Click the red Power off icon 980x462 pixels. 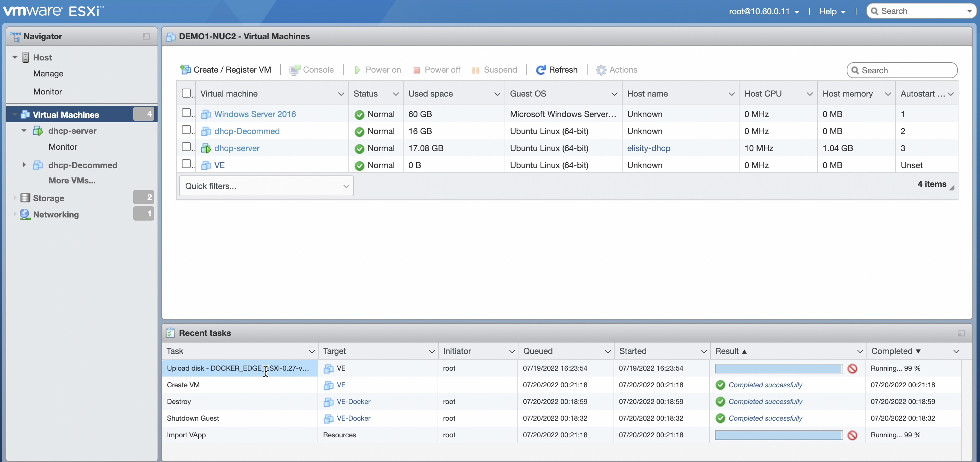coord(416,71)
